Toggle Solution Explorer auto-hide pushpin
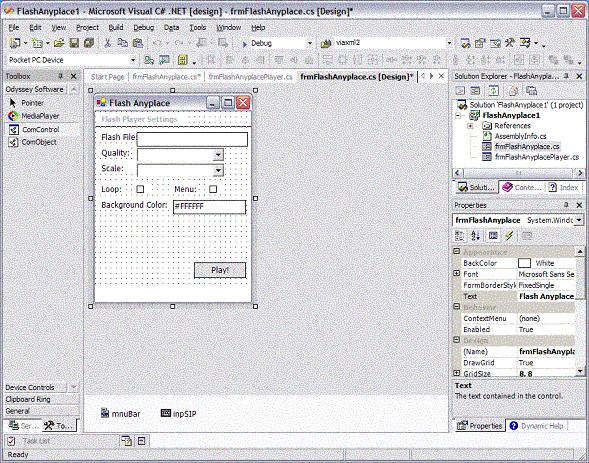 click(566, 76)
